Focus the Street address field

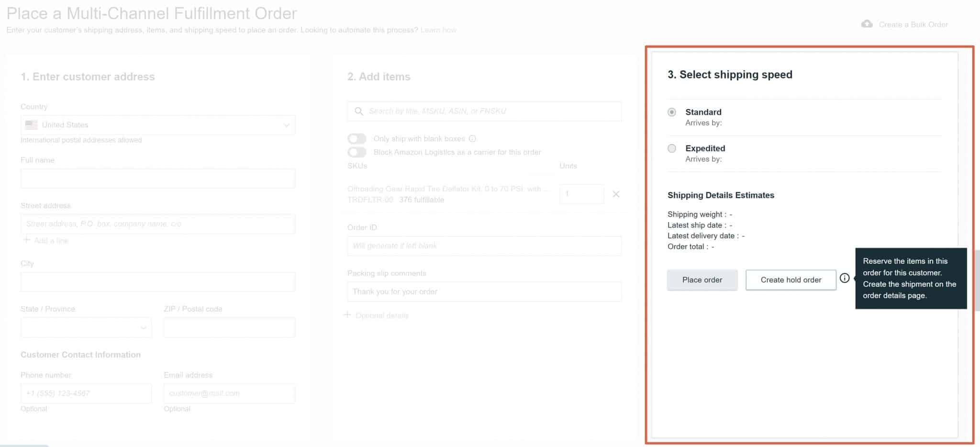point(158,224)
